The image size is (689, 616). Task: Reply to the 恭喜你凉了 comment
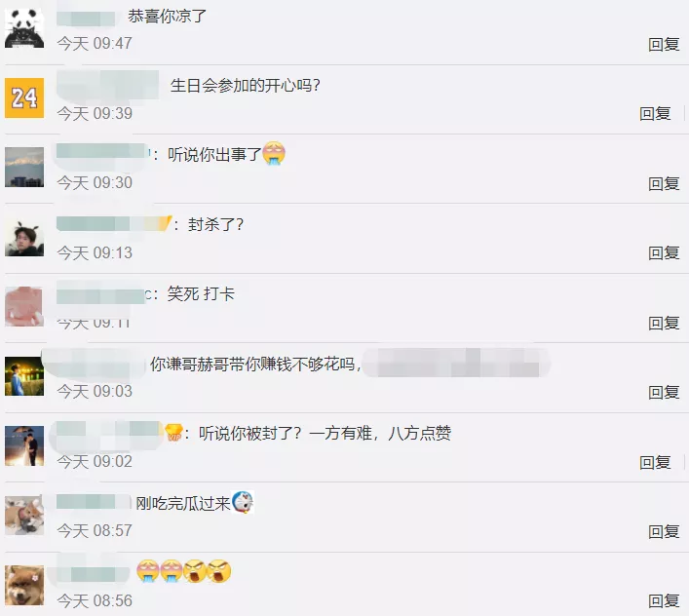(x=664, y=45)
